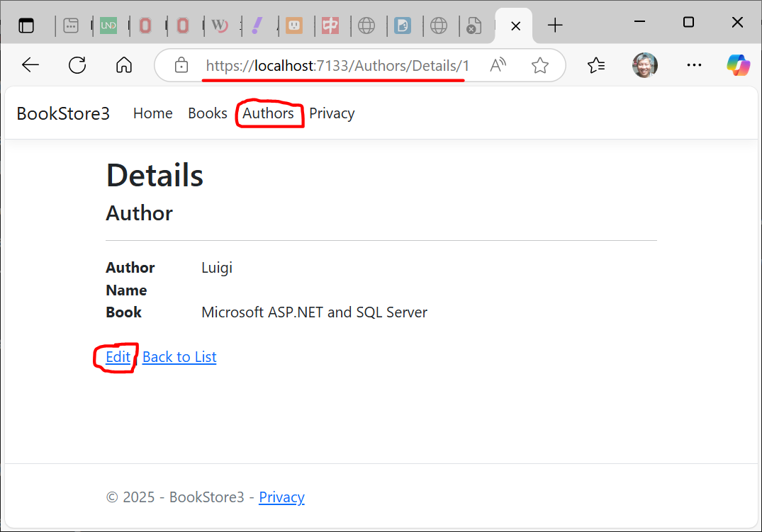Select the first globe icon tab
Viewport: 762px width, 532px height.
(x=366, y=26)
